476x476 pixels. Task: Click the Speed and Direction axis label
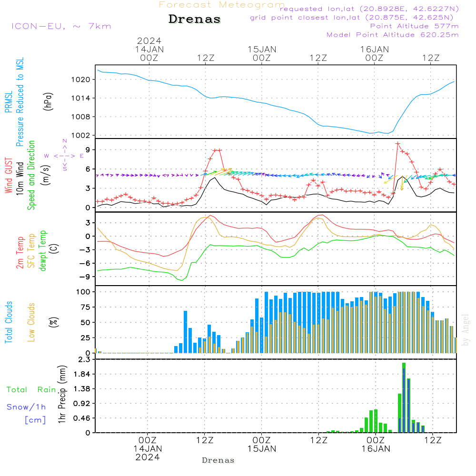click(31, 175)
